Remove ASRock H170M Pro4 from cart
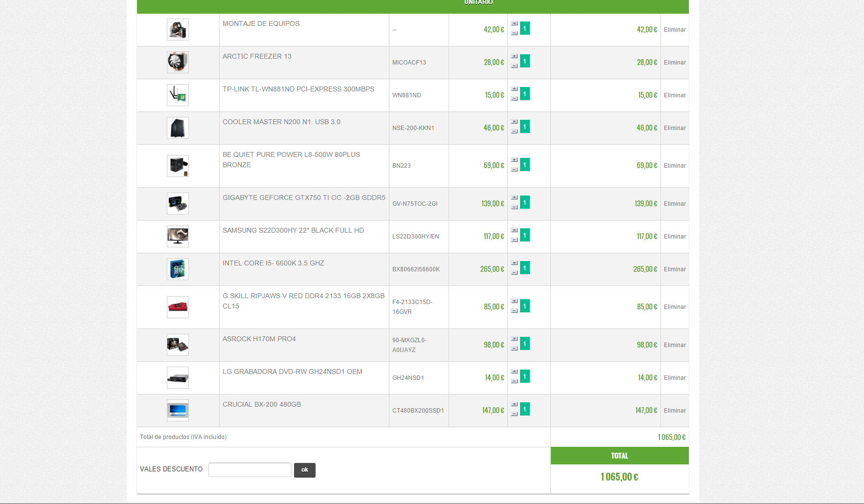Viewport: 864px width, 504px height. (675, 345)
